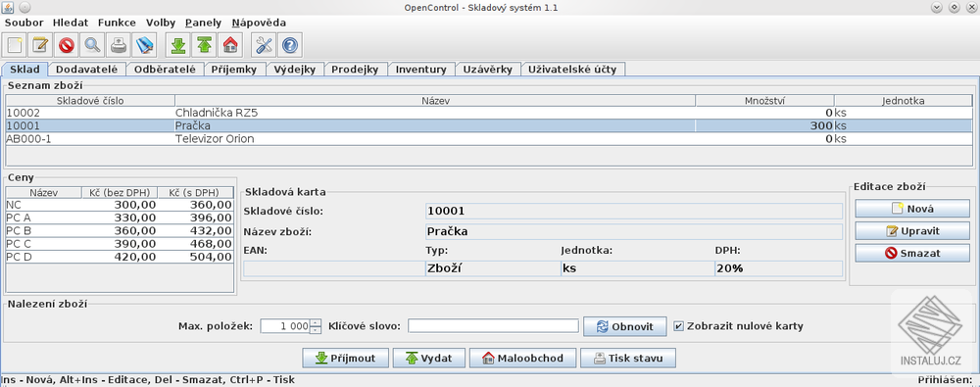Switch to the Příjemky tab

(234, 70)
